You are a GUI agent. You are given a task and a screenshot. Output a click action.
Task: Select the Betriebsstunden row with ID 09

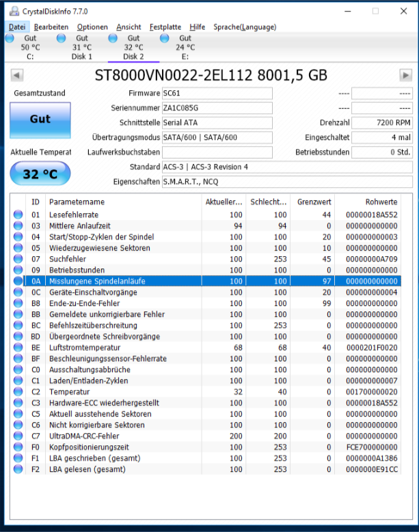(206, 270)
